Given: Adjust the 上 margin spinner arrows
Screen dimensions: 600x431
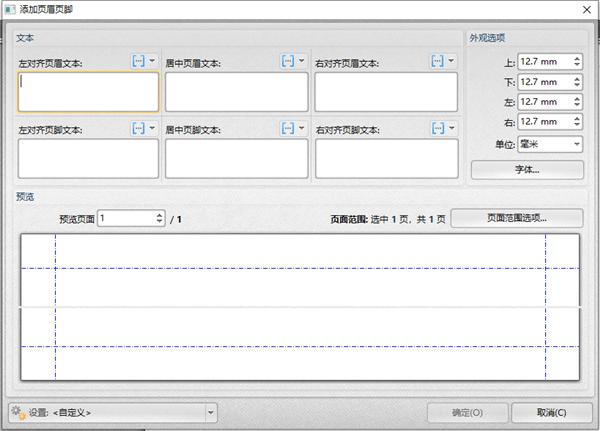Looking at the screenshot, I should 577,62.
